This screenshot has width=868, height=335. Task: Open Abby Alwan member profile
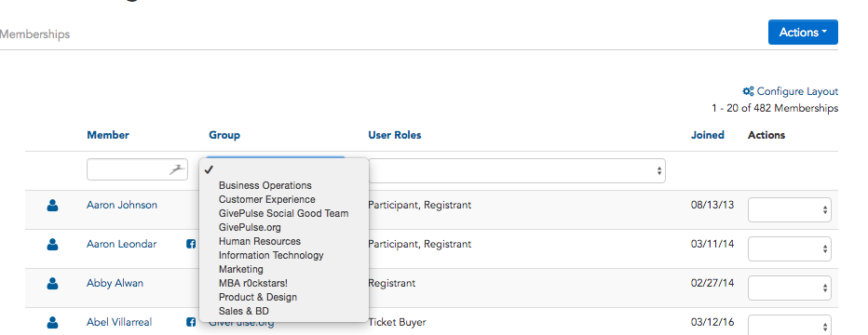[115, 283]
